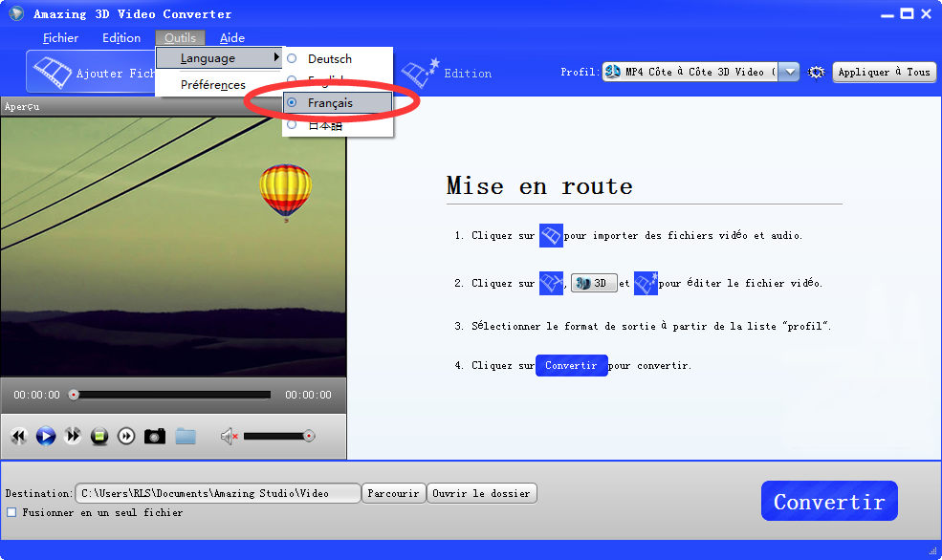Open the Outils menu

(180, 38)
